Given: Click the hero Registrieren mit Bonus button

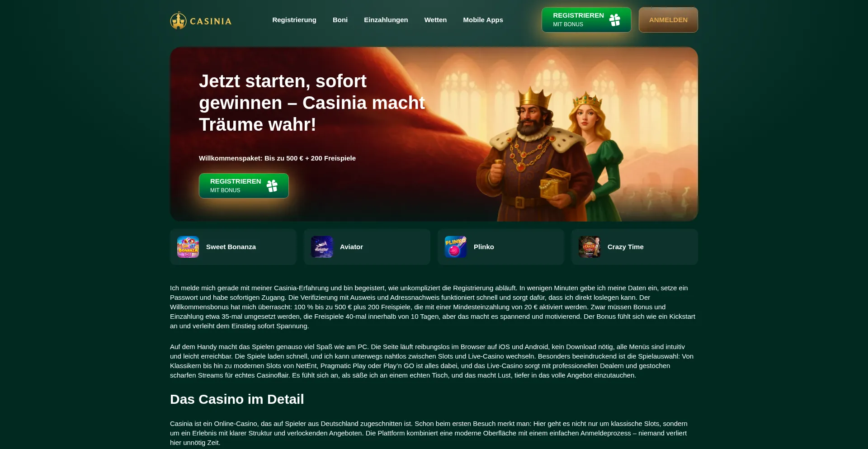Looking at the screenshot, I should [x=244, y=186].
